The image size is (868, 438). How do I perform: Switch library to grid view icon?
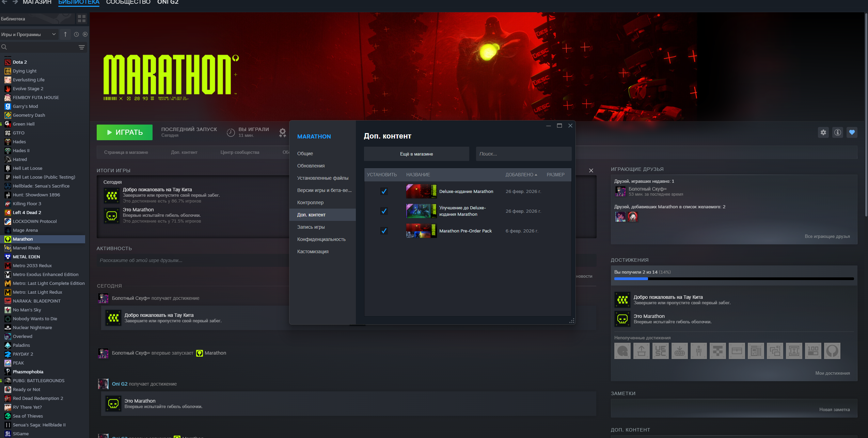[x=82, y=19]
